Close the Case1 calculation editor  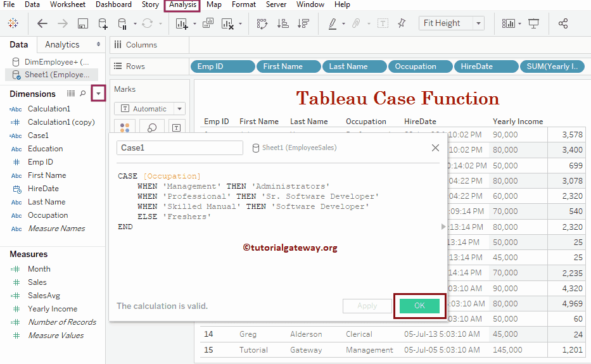[435, 147]
